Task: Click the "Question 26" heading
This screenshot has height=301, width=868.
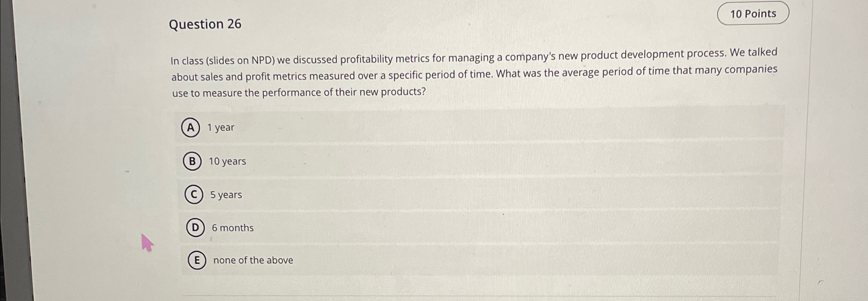Action: click(x=205, y=25)
